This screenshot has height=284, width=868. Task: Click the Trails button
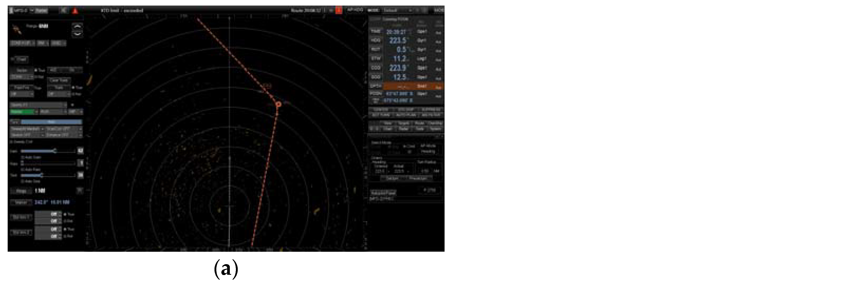click(x=59, y=87)
